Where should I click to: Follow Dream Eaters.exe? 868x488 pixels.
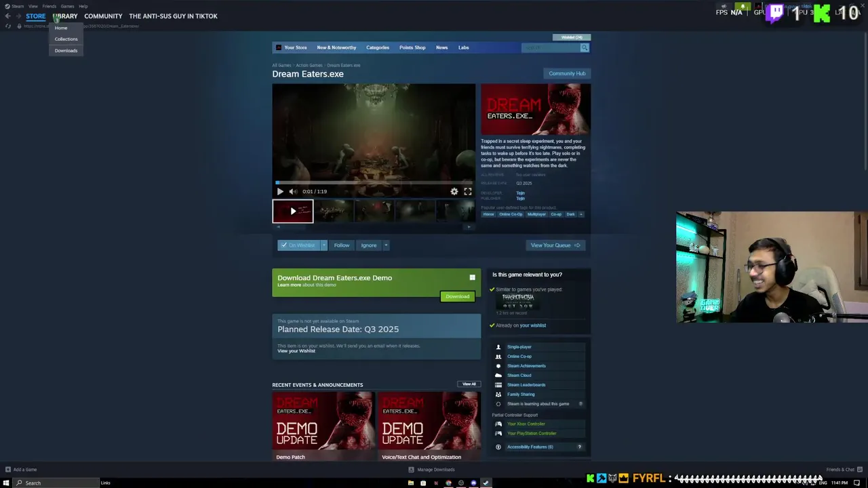click(342, 245)
